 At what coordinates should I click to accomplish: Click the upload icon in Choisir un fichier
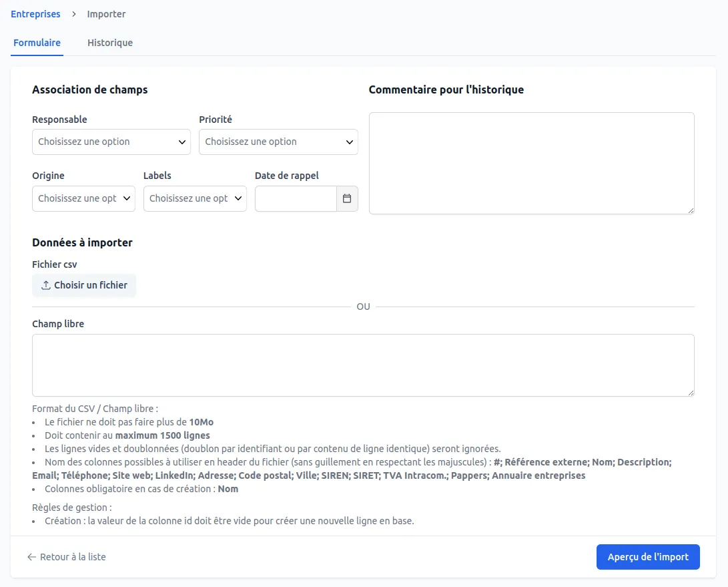45,285
